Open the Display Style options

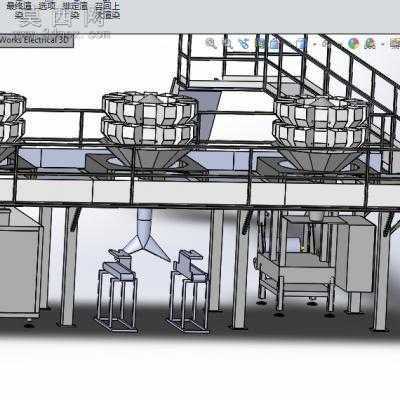tap(301, 43)
